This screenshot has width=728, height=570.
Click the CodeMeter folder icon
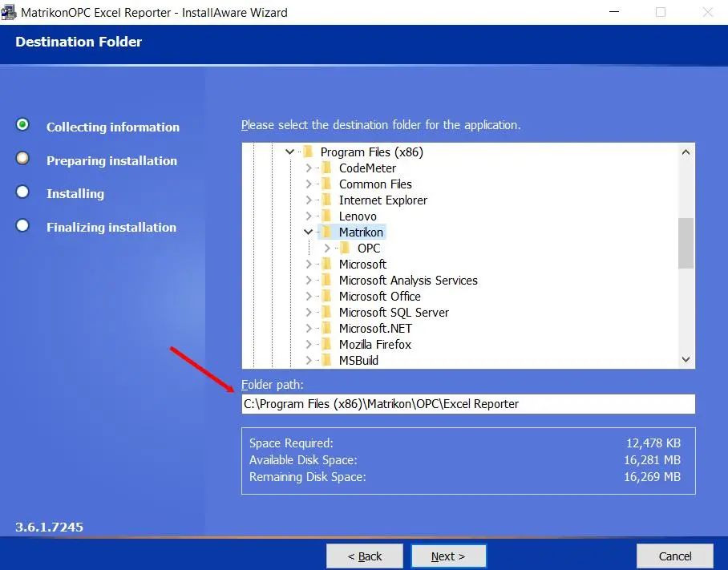pos(326,168)
